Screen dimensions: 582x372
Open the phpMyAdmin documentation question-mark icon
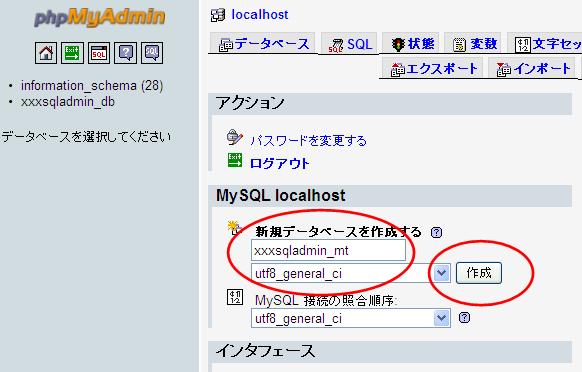125,53
